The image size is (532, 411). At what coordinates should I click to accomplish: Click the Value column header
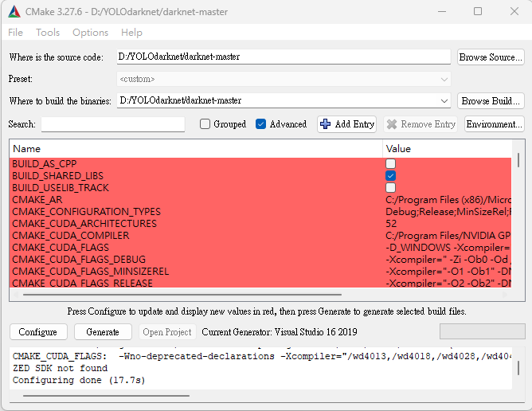click(447, 149)
